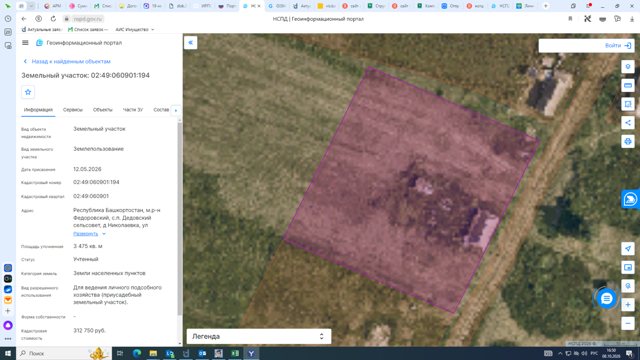Open АИС Имущество bookmark dropdown

[135, 29]
